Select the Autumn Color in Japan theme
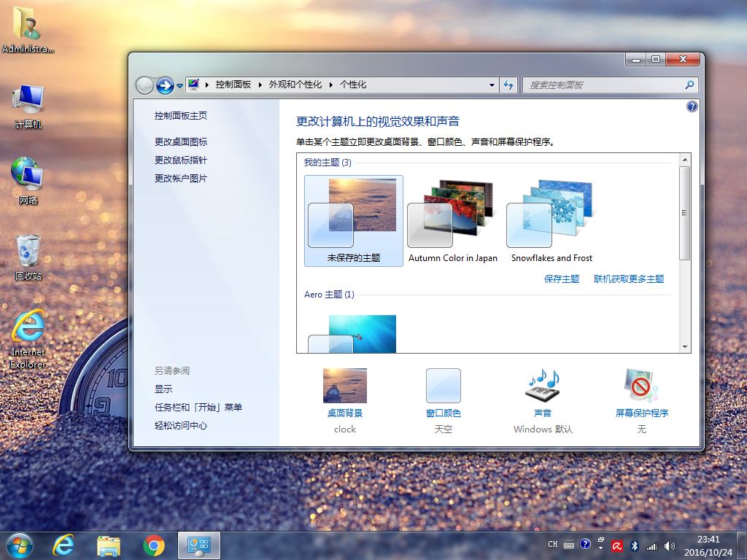The width and height of the screenshot is (747, 560). pos(452,221)
